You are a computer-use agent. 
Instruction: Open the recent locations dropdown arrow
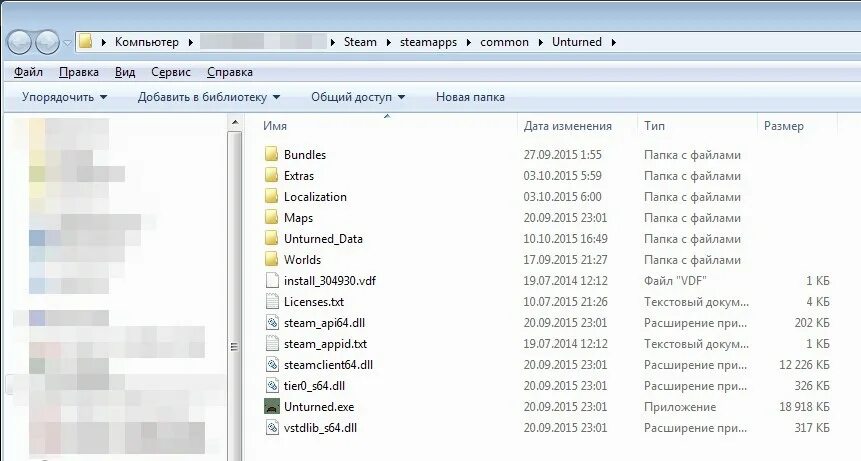pyautogui.click(x=66, y=42)
